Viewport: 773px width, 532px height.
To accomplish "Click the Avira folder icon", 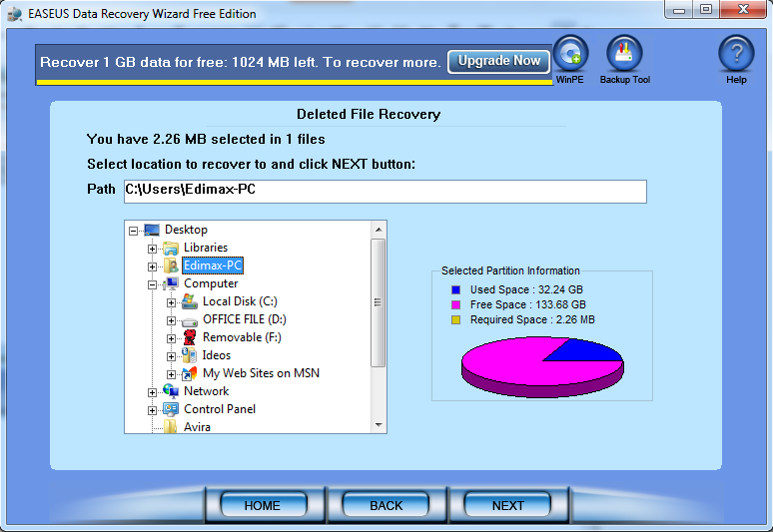I will [x=171, y=426].
